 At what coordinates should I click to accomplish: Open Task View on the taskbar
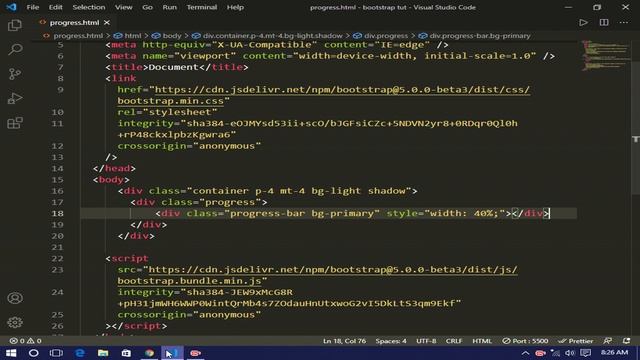pos(56,353)
